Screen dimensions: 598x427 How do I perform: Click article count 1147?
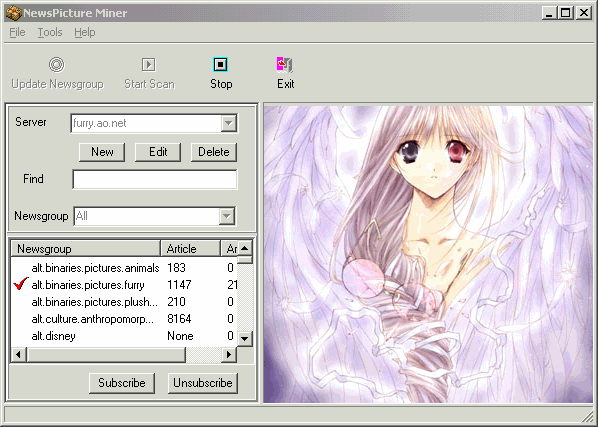[179, 285]
